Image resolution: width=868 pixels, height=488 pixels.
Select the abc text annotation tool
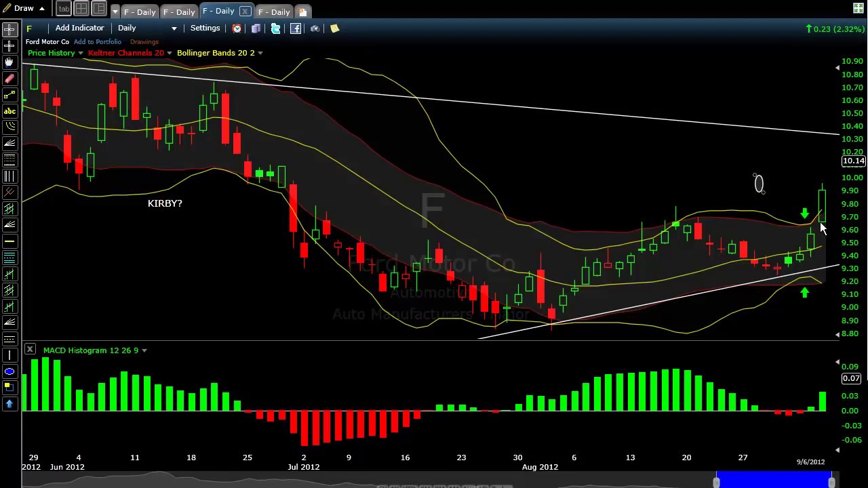coord(9,110)
